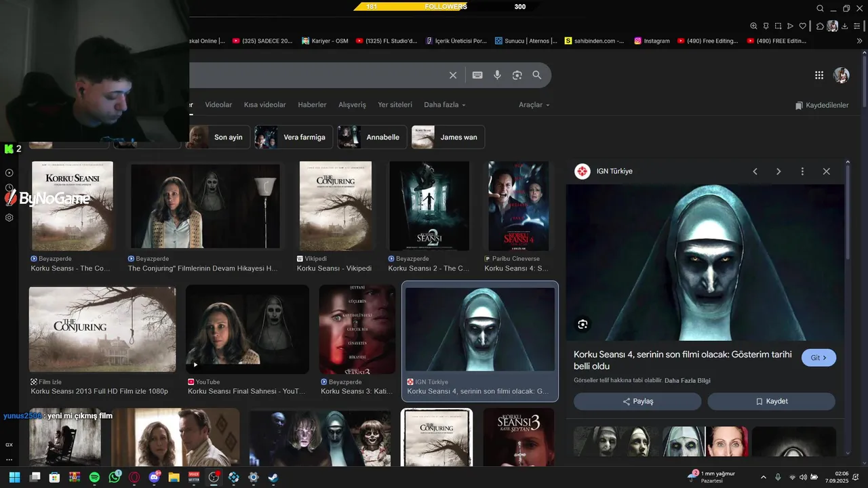
Task: Open Discord from the taskbar
Action: pyautogui.click(x=154, y=477)
